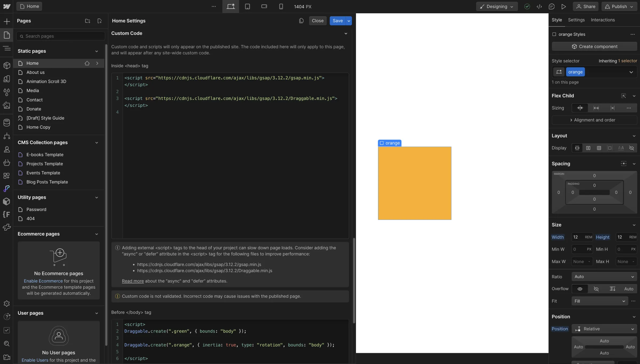Viewport: 640px width, 364px height.
Task: Click the Interactions tab icon
Action: pyautogui.click(x=603, y=19)
